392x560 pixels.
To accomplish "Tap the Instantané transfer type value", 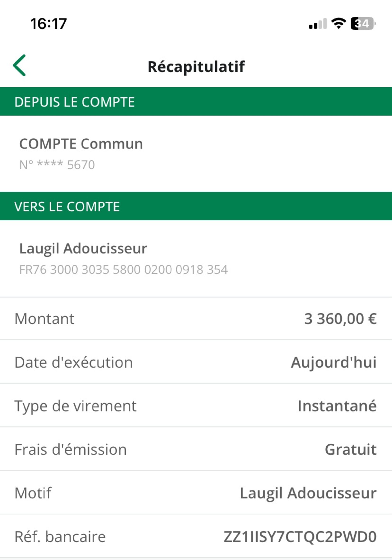I will click(x=337, y=406).
